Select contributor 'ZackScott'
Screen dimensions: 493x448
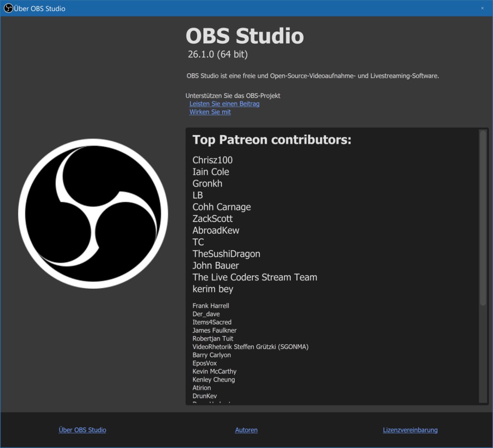pyautogui.click(x=212, y=219)
